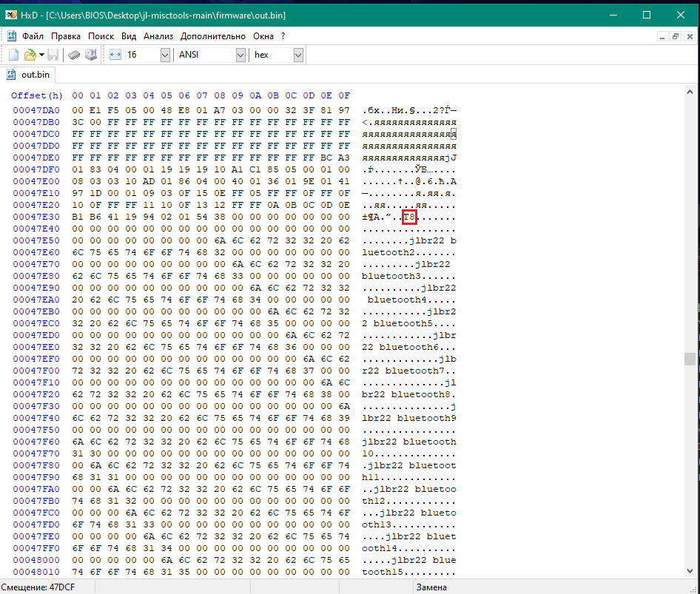Open the Окна menu
700x594 pixels.
point(263,36)
